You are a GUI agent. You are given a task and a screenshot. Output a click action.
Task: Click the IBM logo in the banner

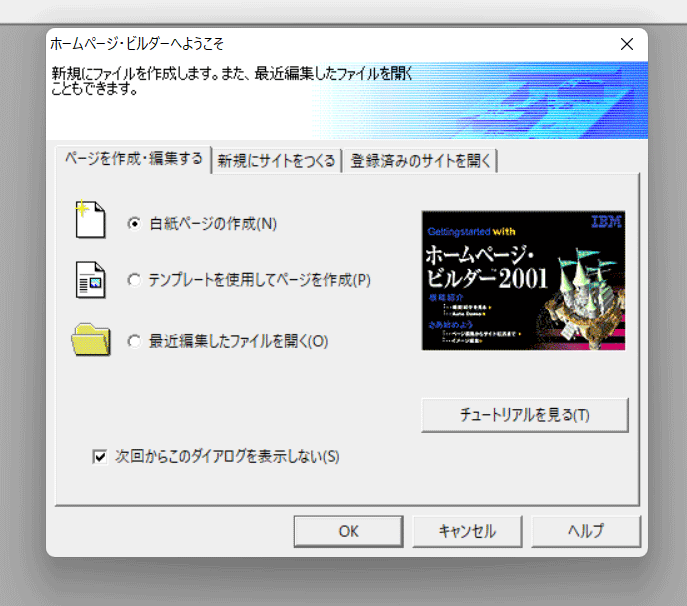[x=605, y=223]
